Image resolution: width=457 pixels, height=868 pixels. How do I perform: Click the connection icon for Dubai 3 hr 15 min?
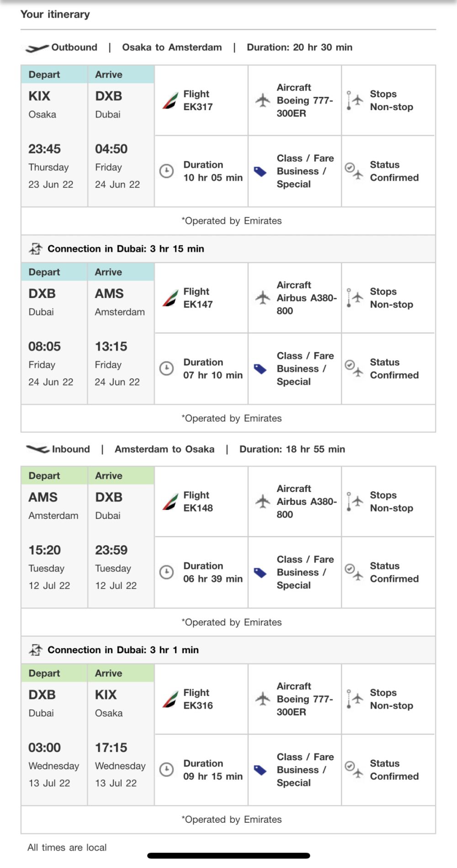pyautogui.click(x=36, y=249)
